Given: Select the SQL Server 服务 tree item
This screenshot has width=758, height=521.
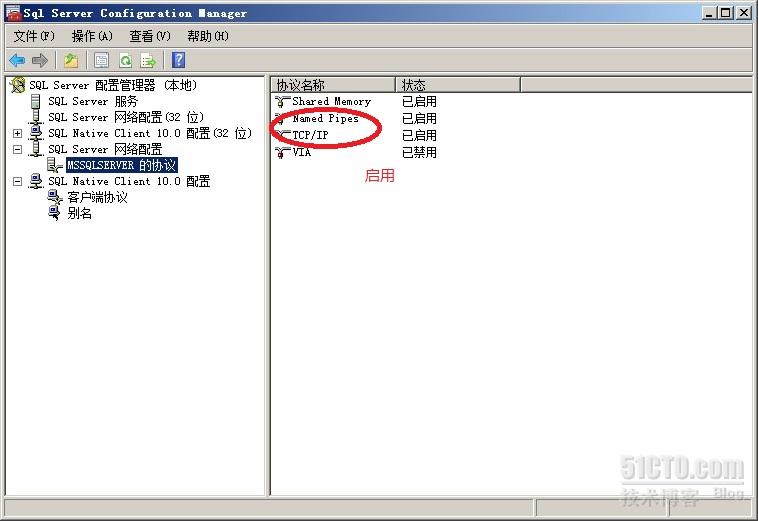Looking at the screenshot, I should (x=93, y=101).
